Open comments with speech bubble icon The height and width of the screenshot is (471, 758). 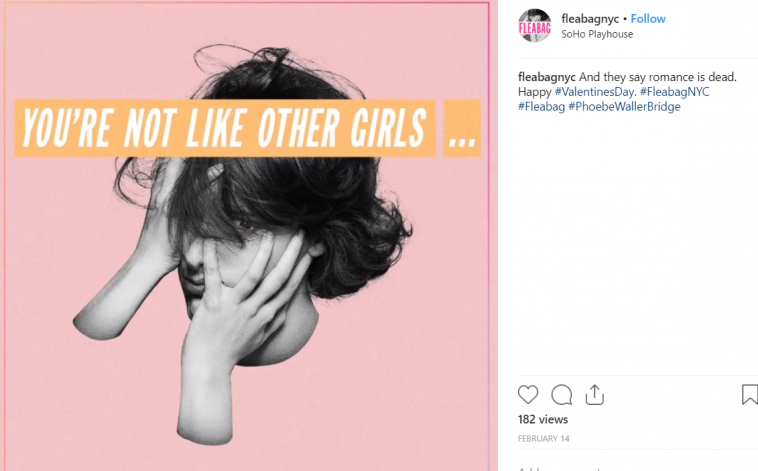(561, 395)
